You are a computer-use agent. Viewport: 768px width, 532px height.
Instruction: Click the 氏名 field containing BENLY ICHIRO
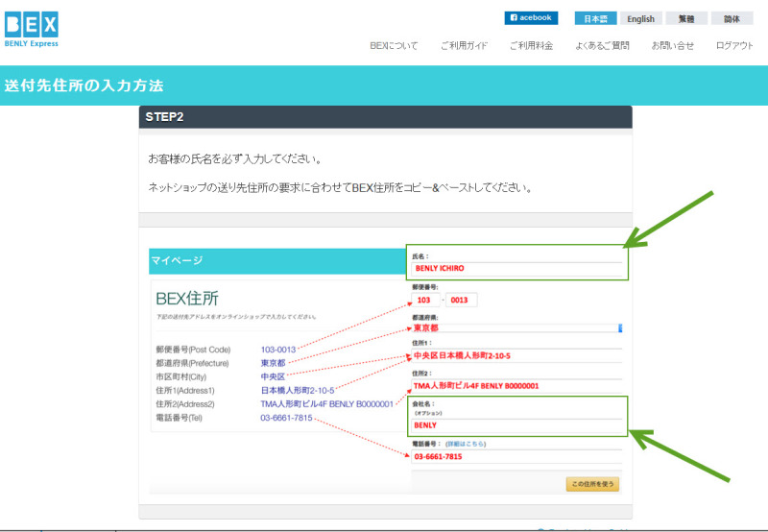pos(516,269)
